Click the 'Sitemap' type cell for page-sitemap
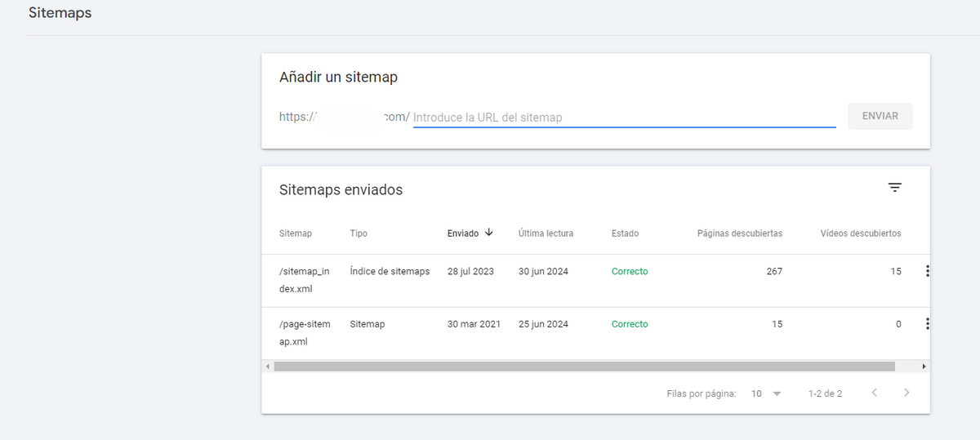The width and height of the screenshot is (980, 440). 367,324
